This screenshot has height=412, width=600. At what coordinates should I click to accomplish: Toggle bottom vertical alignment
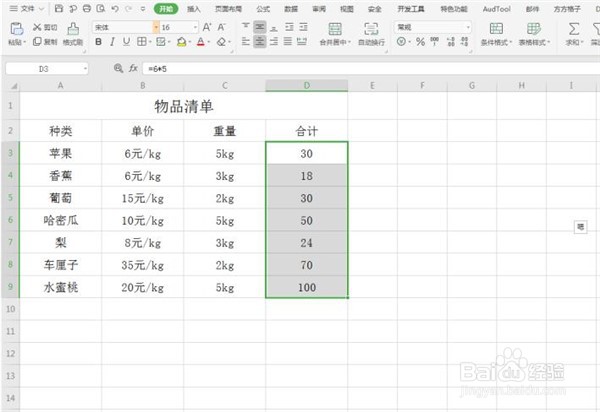point(274,27)
